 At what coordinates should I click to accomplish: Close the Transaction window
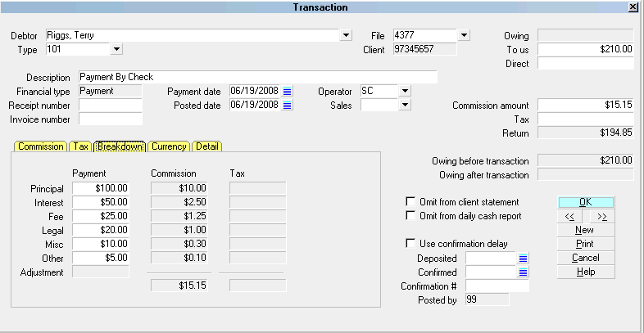click(x=633, y=7)
